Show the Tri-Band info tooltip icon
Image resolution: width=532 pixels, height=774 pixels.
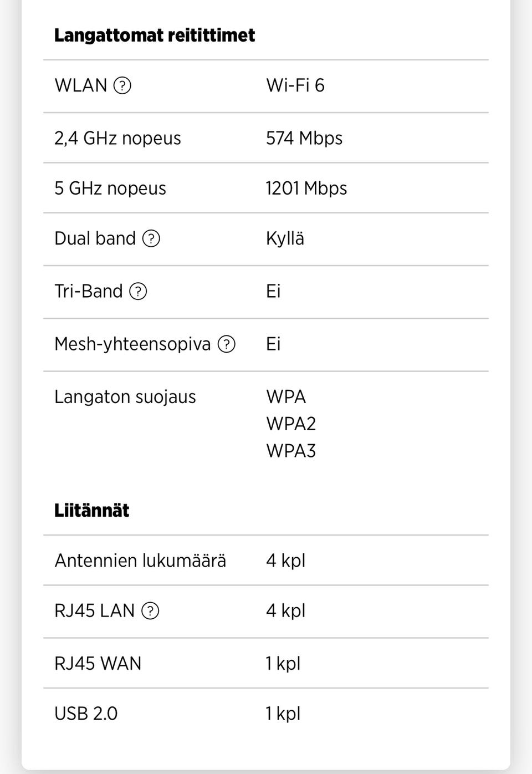click(x=138, y=291)
